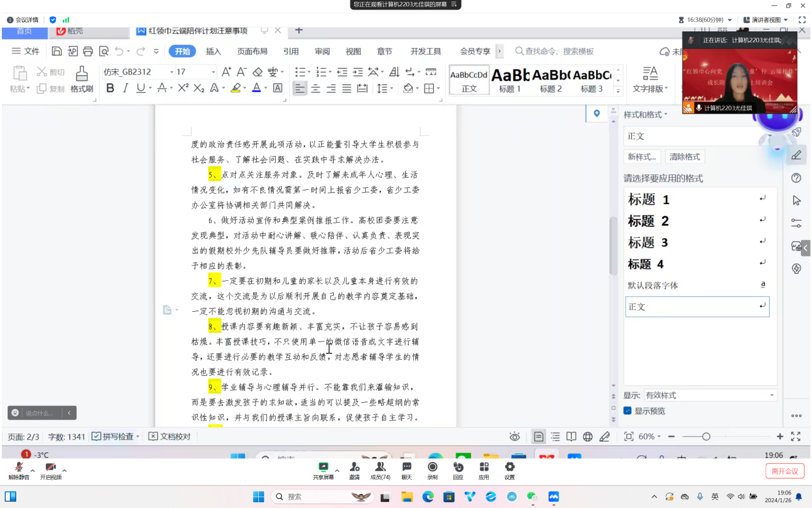The width and height of the screenshot is (812, 508).
Task: Expand the 有效样式 display dropdown
Action: coord(710,395)
